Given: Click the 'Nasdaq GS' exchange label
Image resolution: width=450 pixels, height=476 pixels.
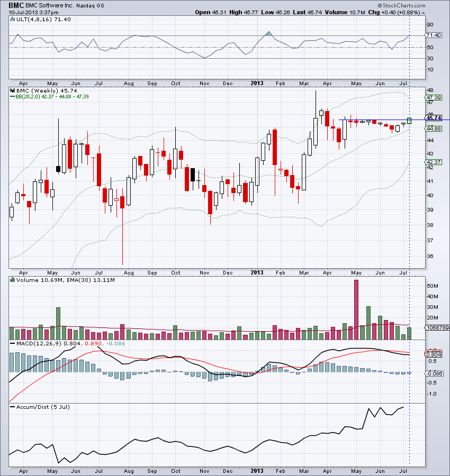Looking at the screenshot, I should coord(90,6).
